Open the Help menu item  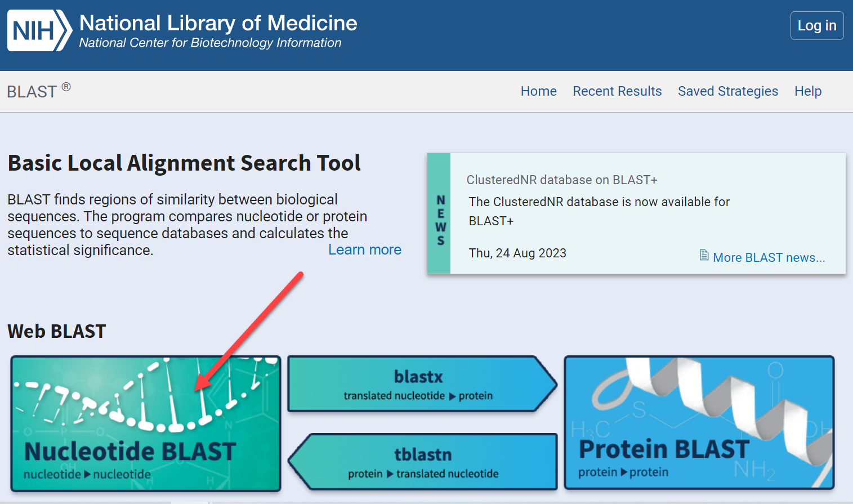(x=808, y=91)
